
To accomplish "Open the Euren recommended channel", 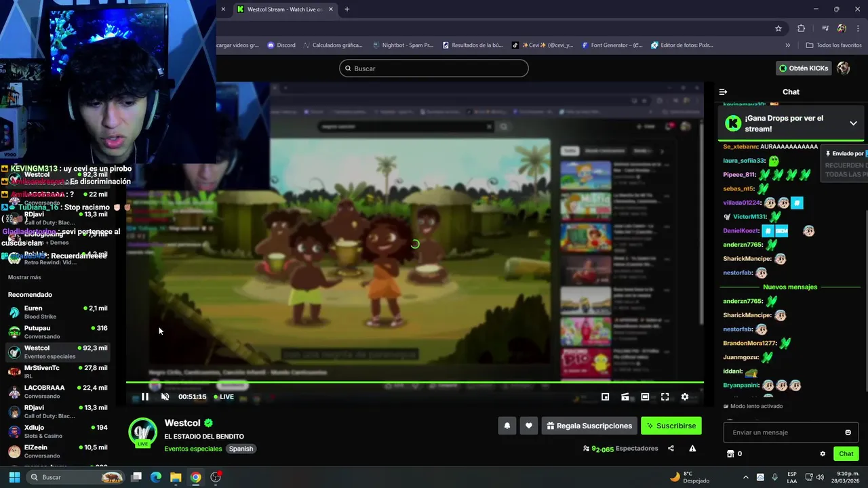I will pyautogui.click(x=58, y=312).
